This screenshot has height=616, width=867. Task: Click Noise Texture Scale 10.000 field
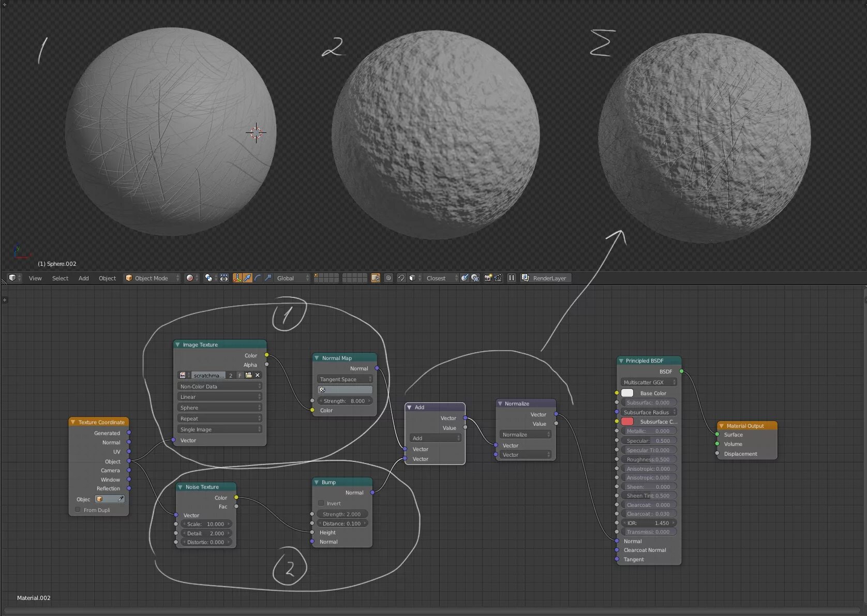206,524
